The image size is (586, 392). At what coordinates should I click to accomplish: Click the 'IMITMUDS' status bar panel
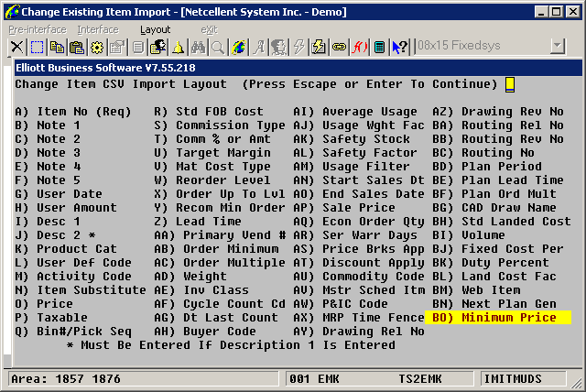pyautogui.click(x=523, y=379)
